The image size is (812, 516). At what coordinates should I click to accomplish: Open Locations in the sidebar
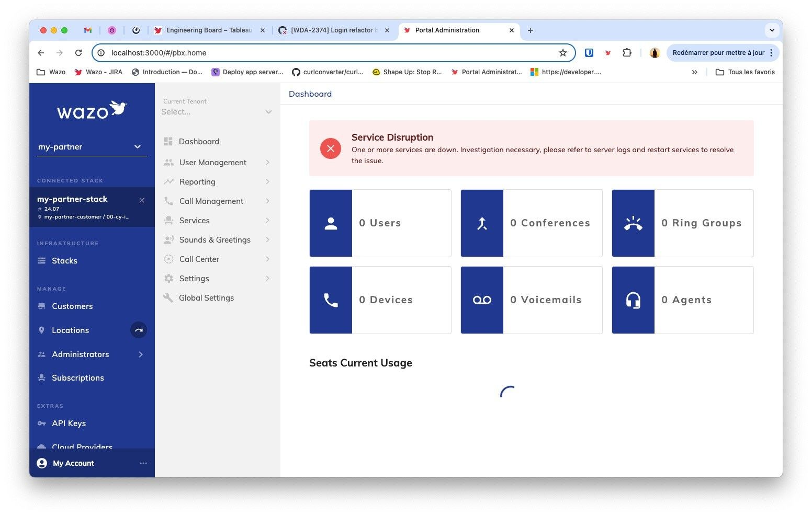pyautogui.click(x=70, y=330)
